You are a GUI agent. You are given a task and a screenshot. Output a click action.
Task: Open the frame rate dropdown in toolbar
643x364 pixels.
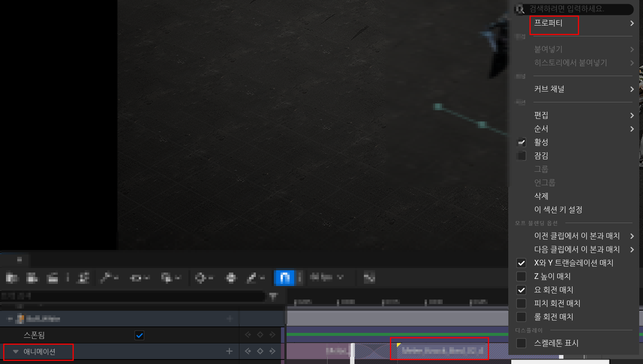[326, 278]
